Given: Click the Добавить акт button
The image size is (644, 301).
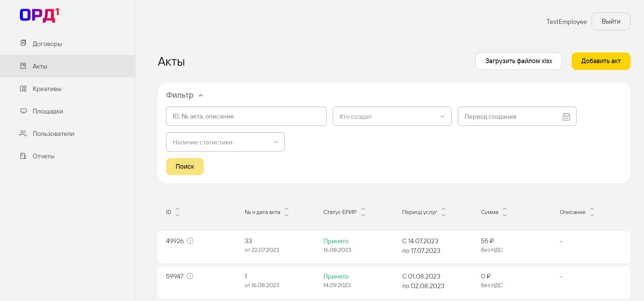Looking at the screenshot, I should point(601,61).
